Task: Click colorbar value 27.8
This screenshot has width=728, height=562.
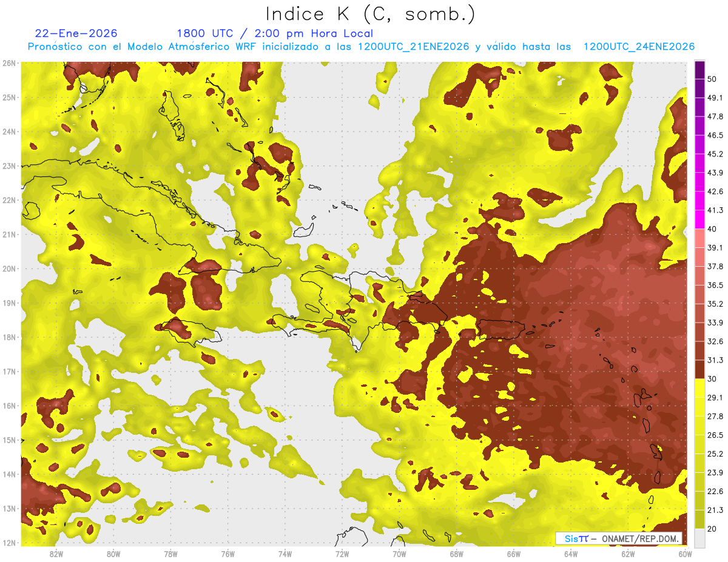Action: [715, 416]
